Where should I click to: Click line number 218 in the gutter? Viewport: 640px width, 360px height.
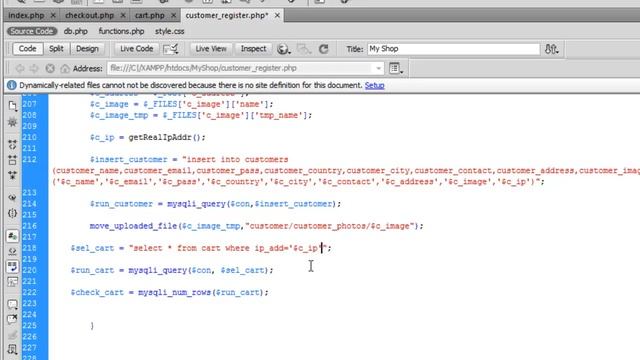pos(29,248)
